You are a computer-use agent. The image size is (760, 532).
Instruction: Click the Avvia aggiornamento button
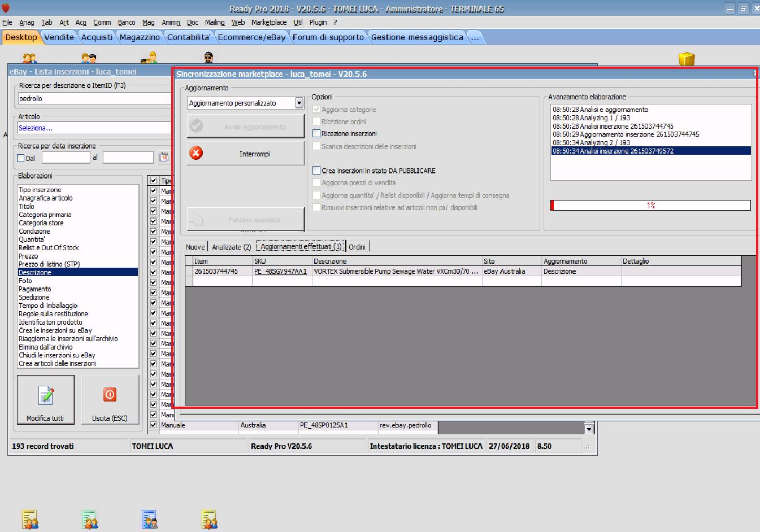coord(246,127)
